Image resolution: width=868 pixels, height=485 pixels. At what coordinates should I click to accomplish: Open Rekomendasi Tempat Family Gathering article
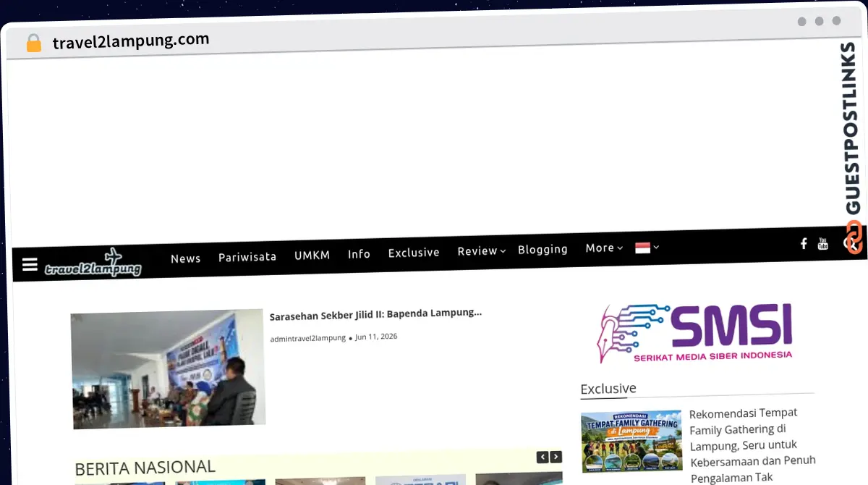pos(752,444)
